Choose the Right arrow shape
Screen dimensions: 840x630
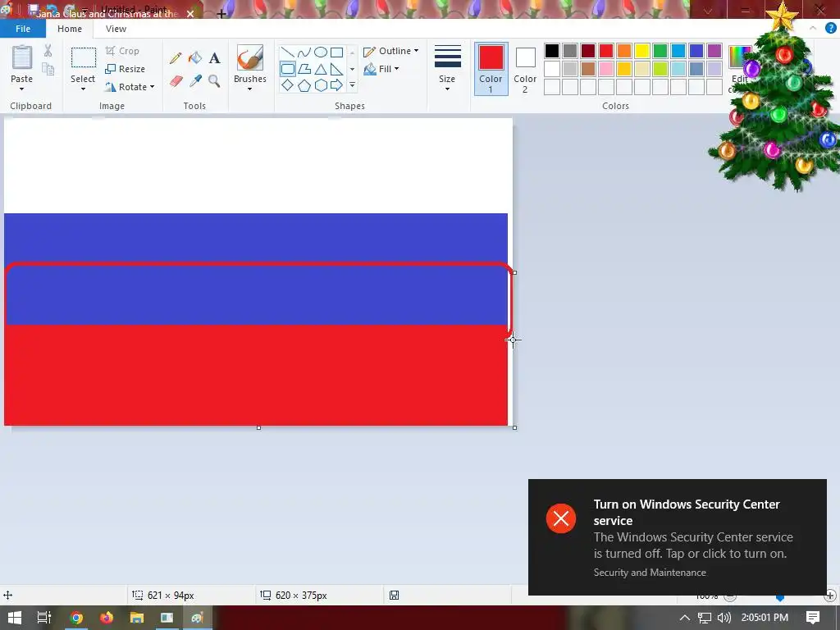tap(336, 85)
